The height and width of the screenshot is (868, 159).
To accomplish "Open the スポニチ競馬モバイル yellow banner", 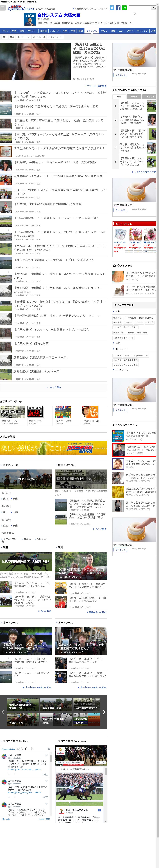I will point(53,448).
